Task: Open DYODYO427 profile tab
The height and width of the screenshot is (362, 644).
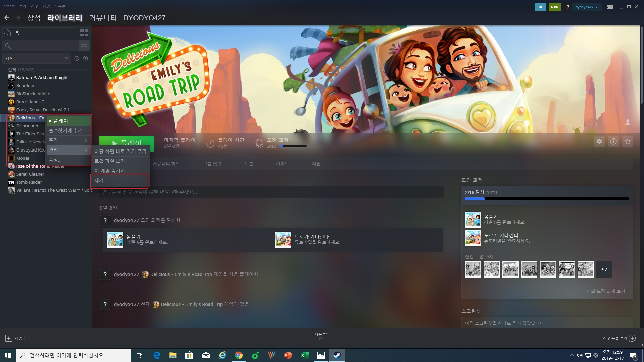Action: pyautogui.click(x=144, y=18)
